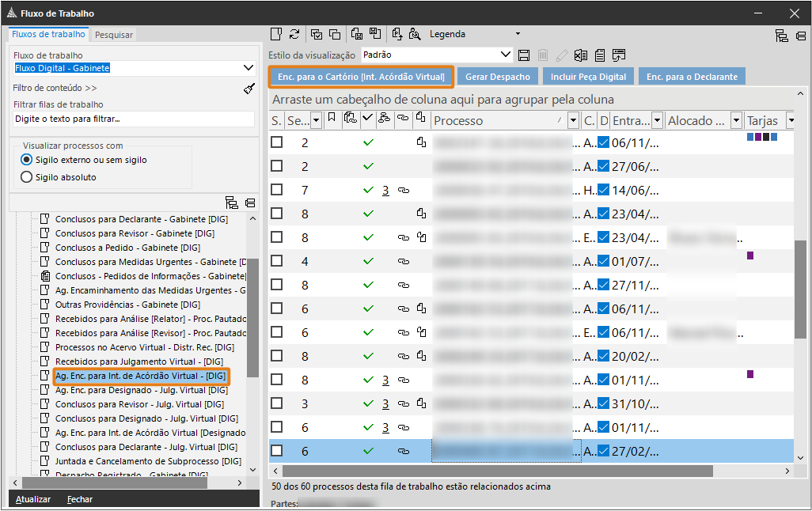
Task: Select 'Sigilo absoluto' radio option
Action: pos(26,177)
